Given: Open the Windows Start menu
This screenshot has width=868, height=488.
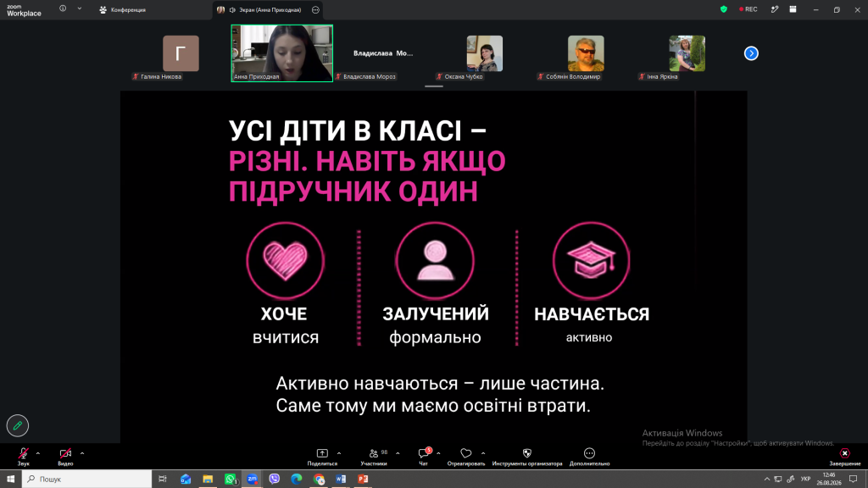Looking at the screenshot, I should coord(10,480).
